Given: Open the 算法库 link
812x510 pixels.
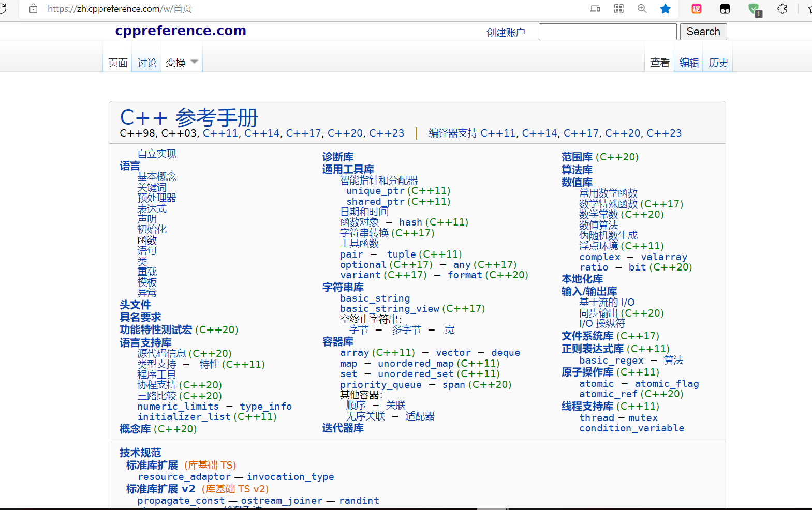Looking at the screenshot, I should tap(577, 170).
